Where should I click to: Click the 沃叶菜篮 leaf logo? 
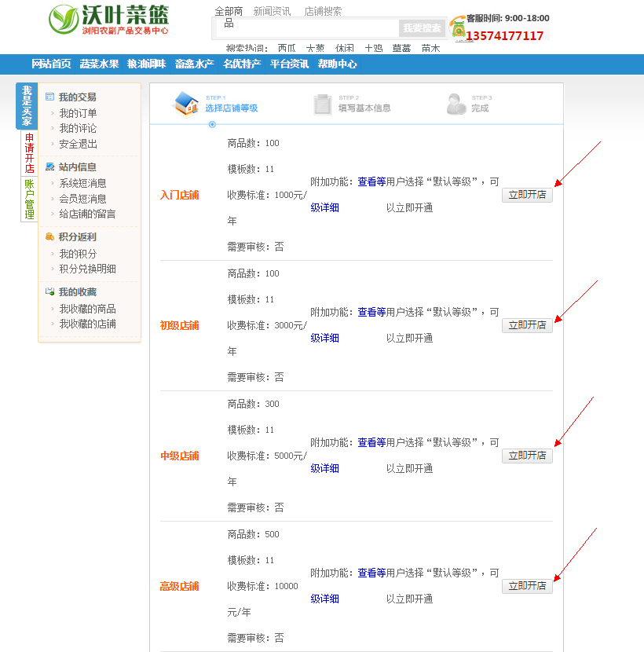pyautogui.click(x=64, y=20)
